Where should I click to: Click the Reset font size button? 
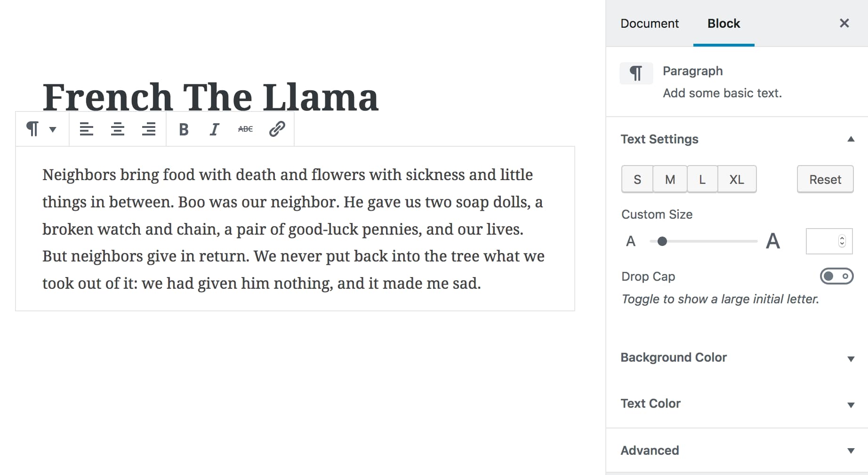825,179
